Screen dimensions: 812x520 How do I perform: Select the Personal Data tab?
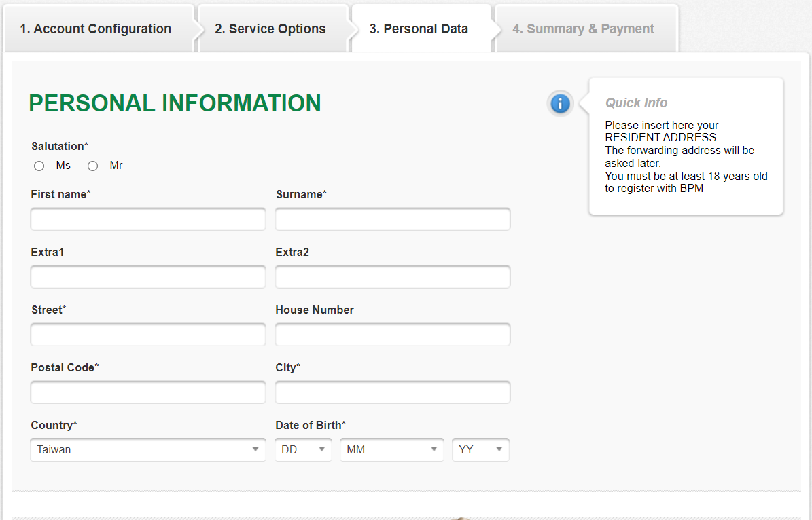pos(419,29)
